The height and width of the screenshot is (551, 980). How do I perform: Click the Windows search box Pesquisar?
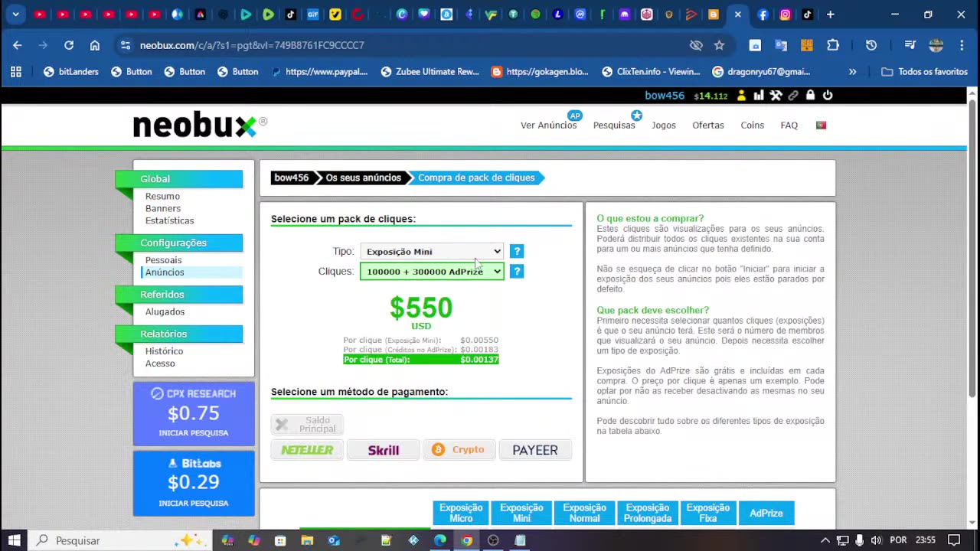click(x=121, y=540)
